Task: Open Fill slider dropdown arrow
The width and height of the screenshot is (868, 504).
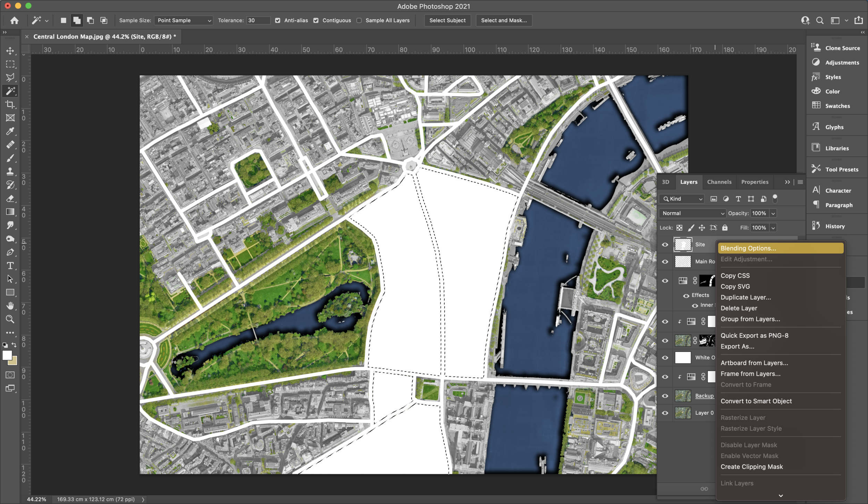Action: tap(773, 228)
